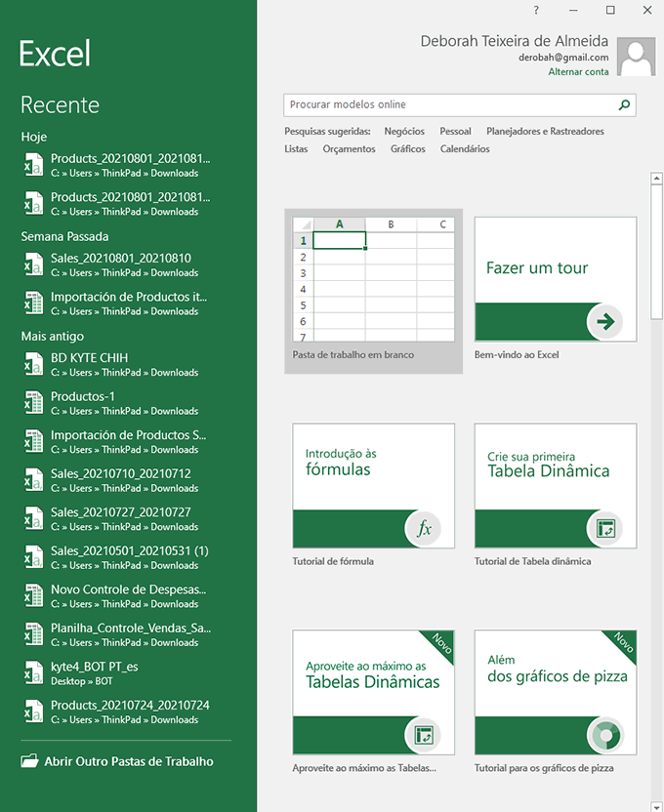Select Gráficos suggested search

(407, 149)
